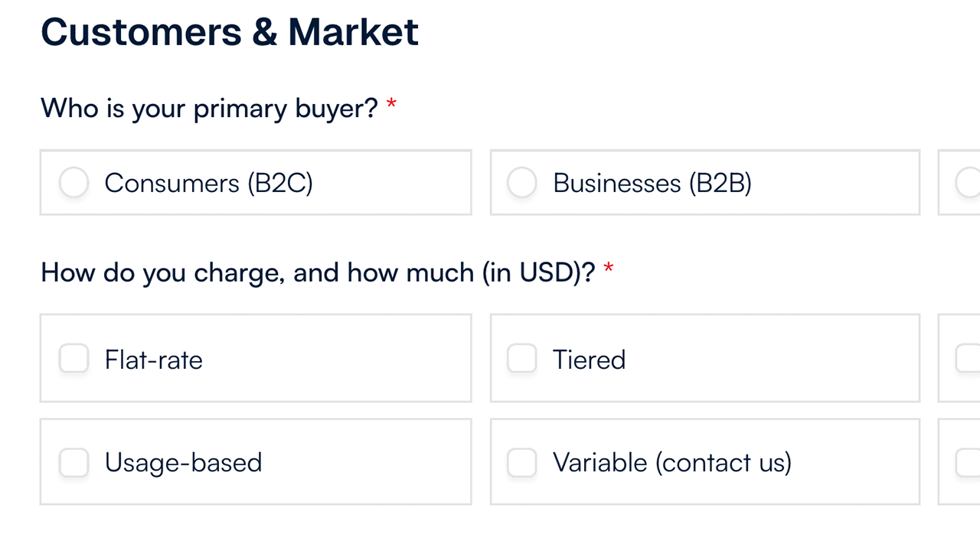Click the 'Consumers (B2C)' label text
980x551 pixels.
[208, 183]
